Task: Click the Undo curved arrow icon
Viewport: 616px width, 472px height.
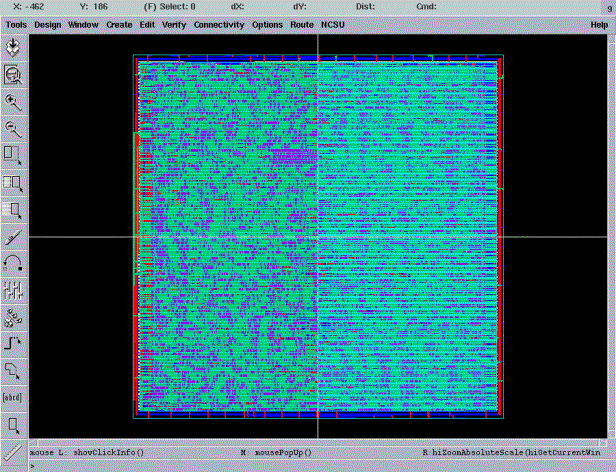Action: tap(14, 263)
